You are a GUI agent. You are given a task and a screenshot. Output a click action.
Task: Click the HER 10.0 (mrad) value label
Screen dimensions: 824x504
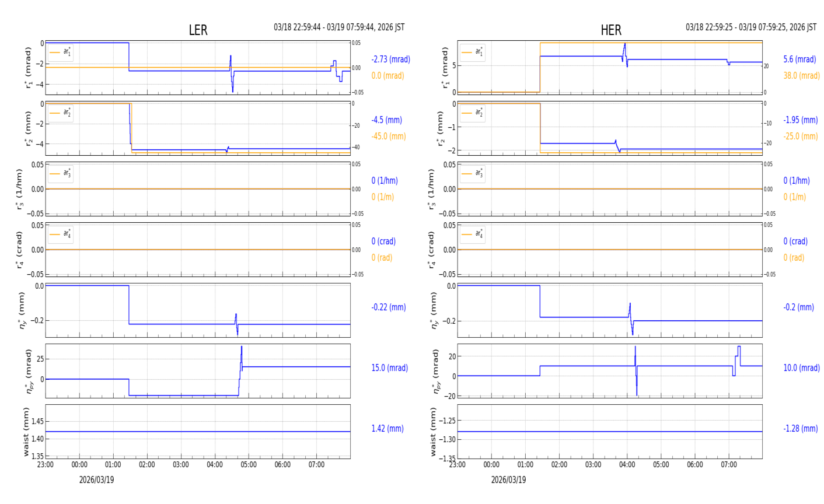tap(801, 368)
